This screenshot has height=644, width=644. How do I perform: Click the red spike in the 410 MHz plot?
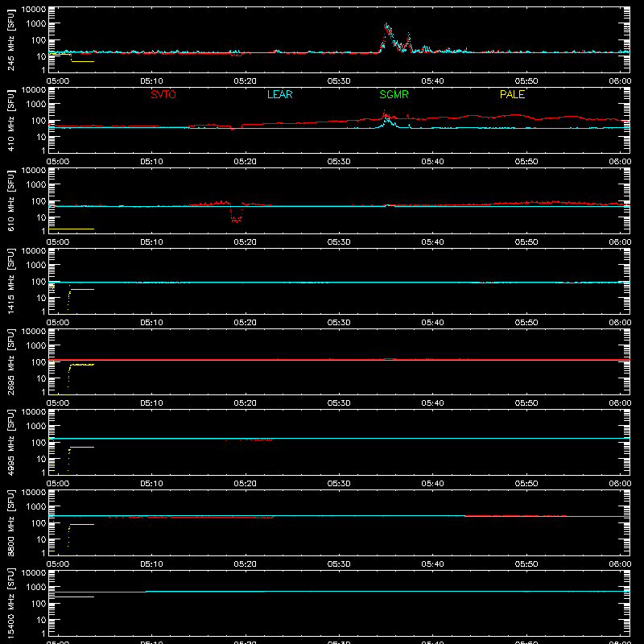click(385, 112)
